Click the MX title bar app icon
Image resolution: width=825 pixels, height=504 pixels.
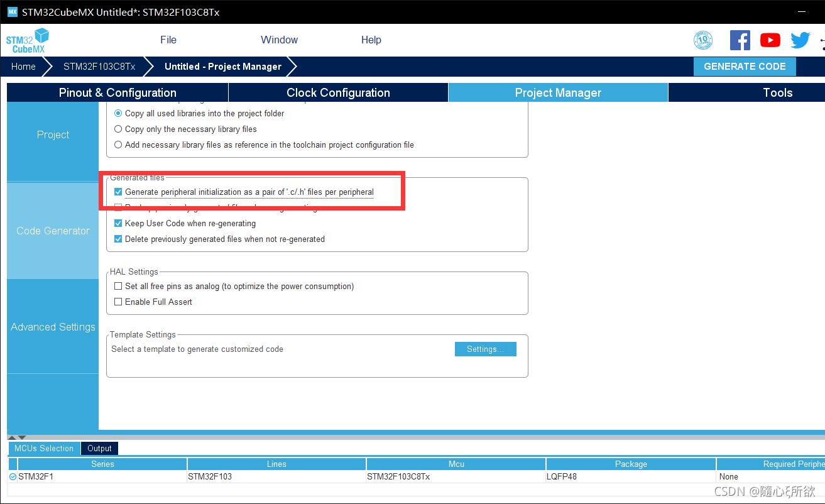pyautogui.click(x=13, y=12)
